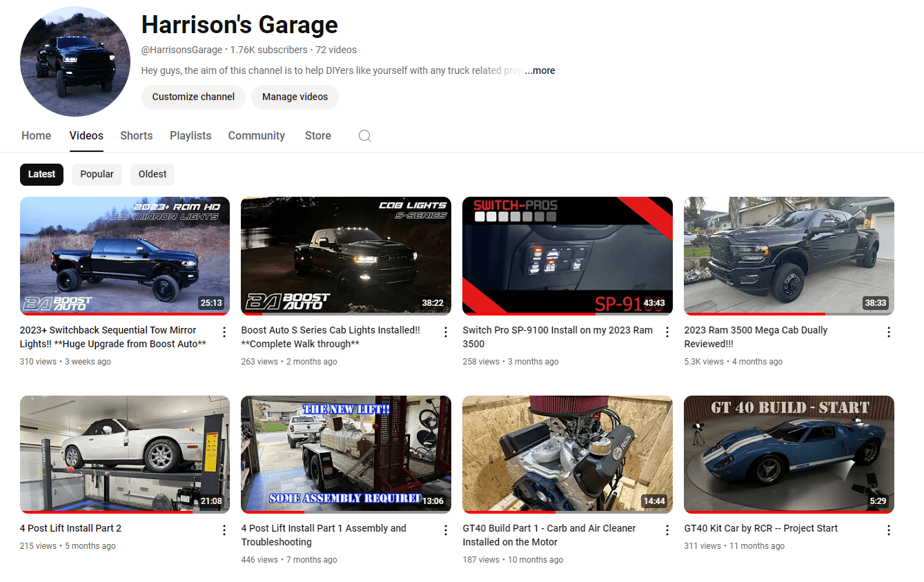Click the GT 40 Build - Start thumbnail
The height and width of the screenshot is (582, 924).
click(789, 454)
